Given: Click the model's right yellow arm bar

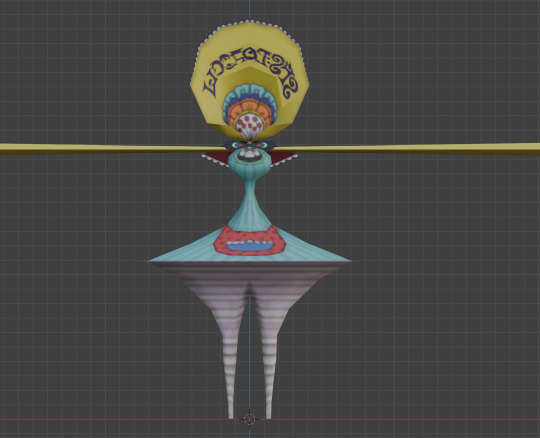Looking at the screenshot, I should click(406, 148).
